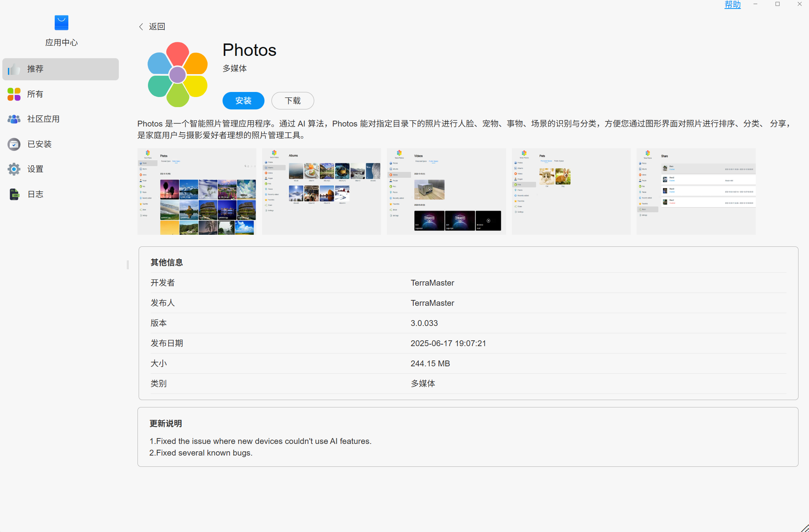809x532 pixels.
Task: Select 社区应用 in the sidebar
Action: pos(43,119)
